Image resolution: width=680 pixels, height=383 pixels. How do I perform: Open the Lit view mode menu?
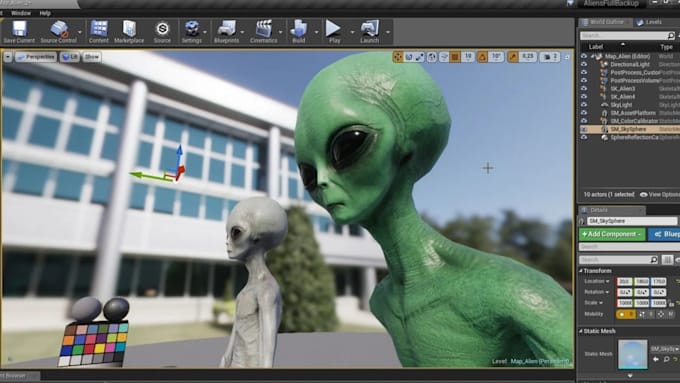tap(70, 57)
